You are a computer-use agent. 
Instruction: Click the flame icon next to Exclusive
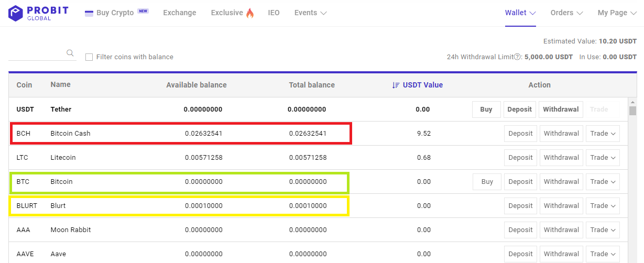pos(249,13)
